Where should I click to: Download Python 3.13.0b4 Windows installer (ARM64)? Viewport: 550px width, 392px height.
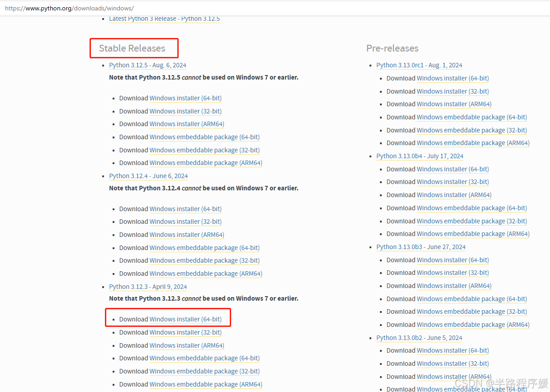point(454,195)
